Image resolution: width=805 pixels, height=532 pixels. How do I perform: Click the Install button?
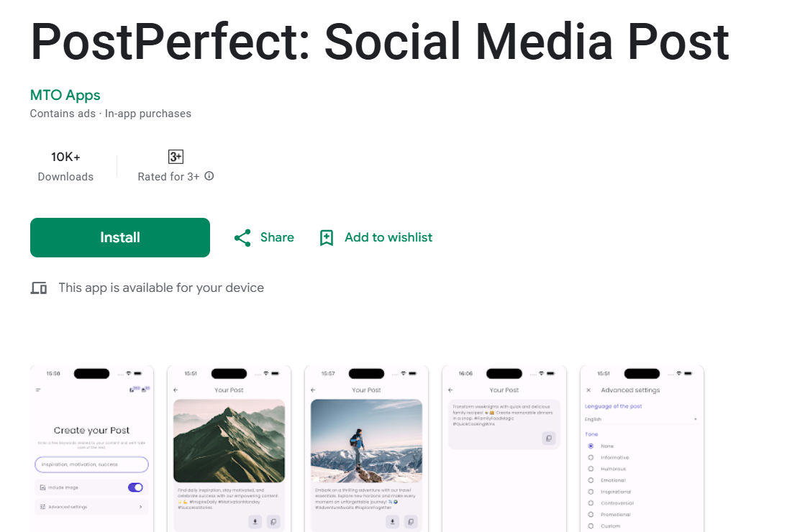[x=120, y=237]
